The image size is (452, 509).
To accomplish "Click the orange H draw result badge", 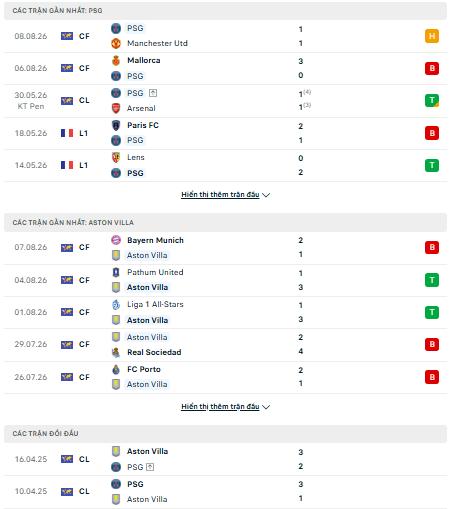I will pyautogui.click(x=432, y=36).
